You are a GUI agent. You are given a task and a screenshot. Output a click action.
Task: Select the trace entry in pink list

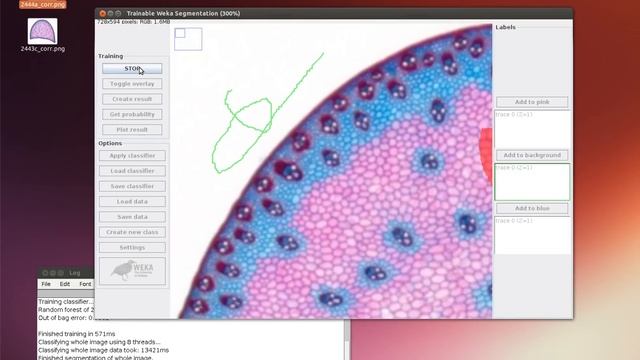pyautogui.click(x=514, y=115)
